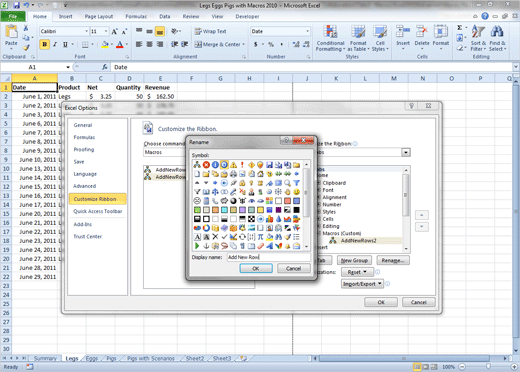Open the Proofing options page

(84, 149)
